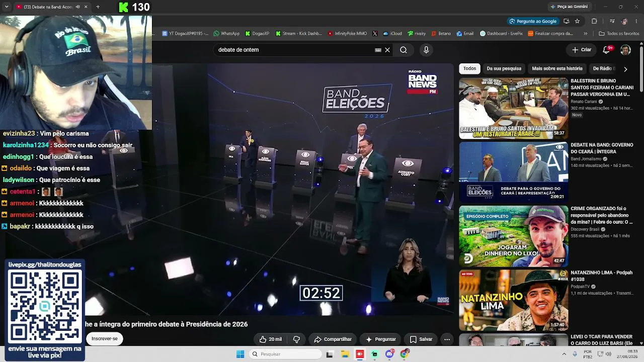Open the InfinityPoke MMO bookmark
This screenshot has height=362, width=644.
click(x=347, y=34)
